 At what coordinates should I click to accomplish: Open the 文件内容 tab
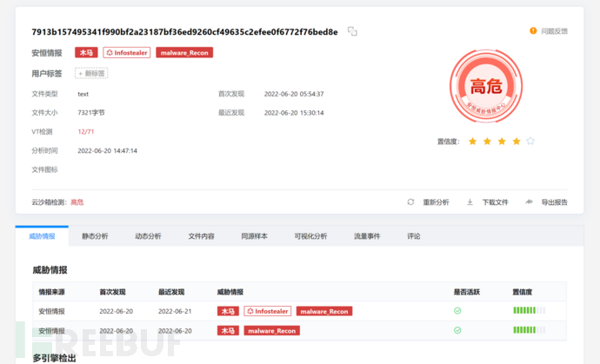(201, 235)
